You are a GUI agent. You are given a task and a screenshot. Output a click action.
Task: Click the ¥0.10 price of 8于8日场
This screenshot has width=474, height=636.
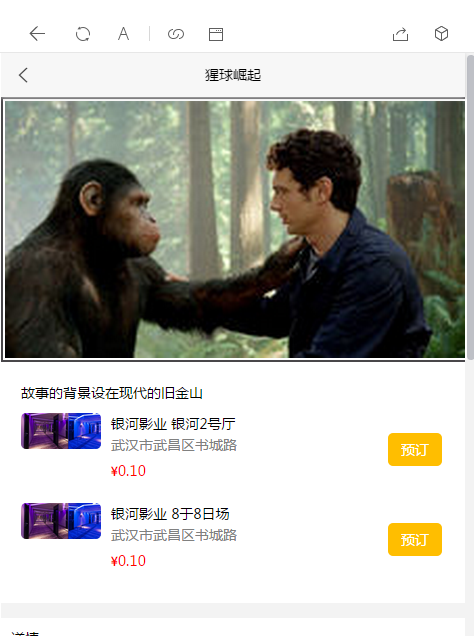(x=128, y=561)
